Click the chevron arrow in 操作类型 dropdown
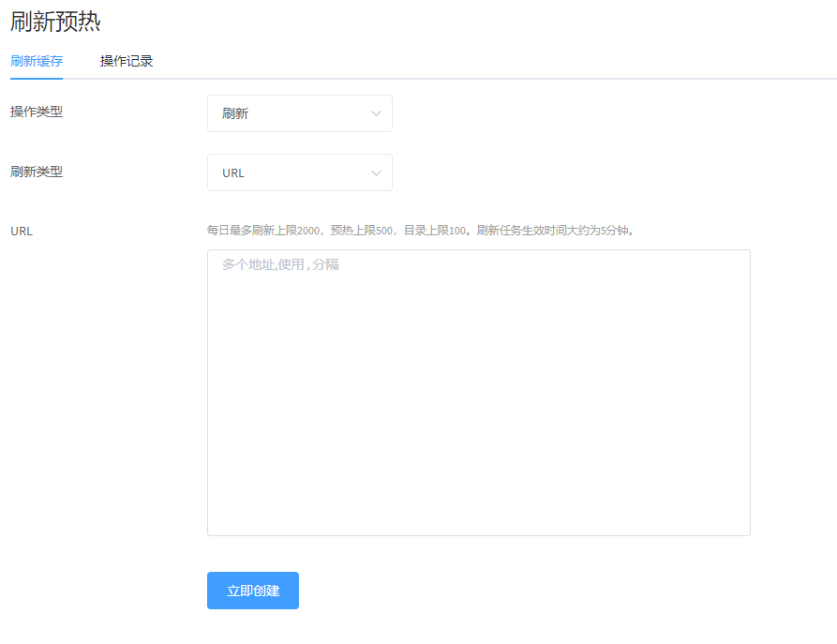This screenshot has width=837, height=644. coord(376,113)
